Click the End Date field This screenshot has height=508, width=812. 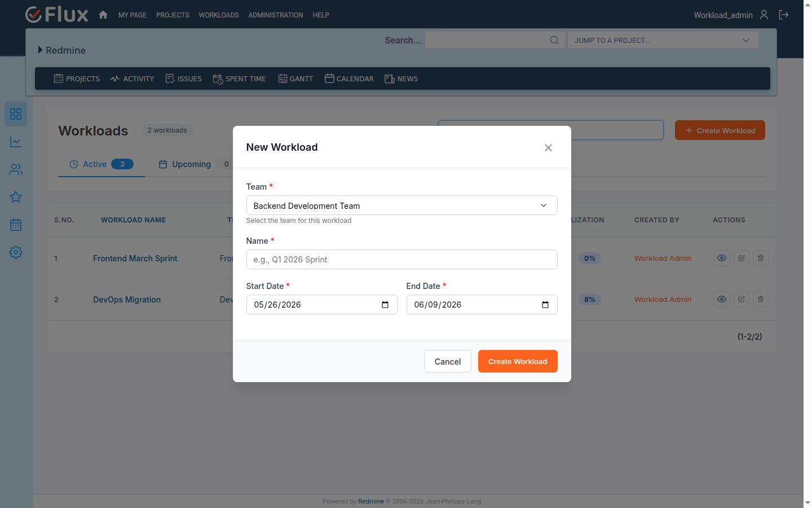482,305
